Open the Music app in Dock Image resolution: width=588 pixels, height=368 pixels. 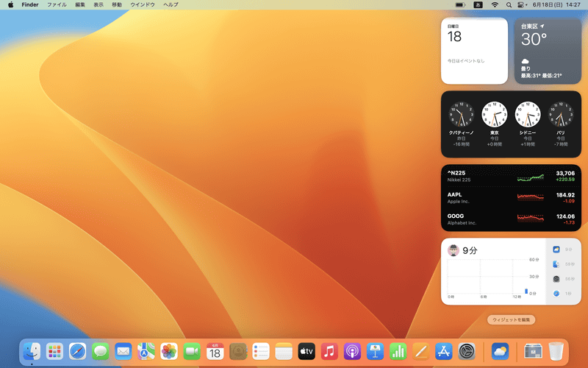tap(329, 352)
